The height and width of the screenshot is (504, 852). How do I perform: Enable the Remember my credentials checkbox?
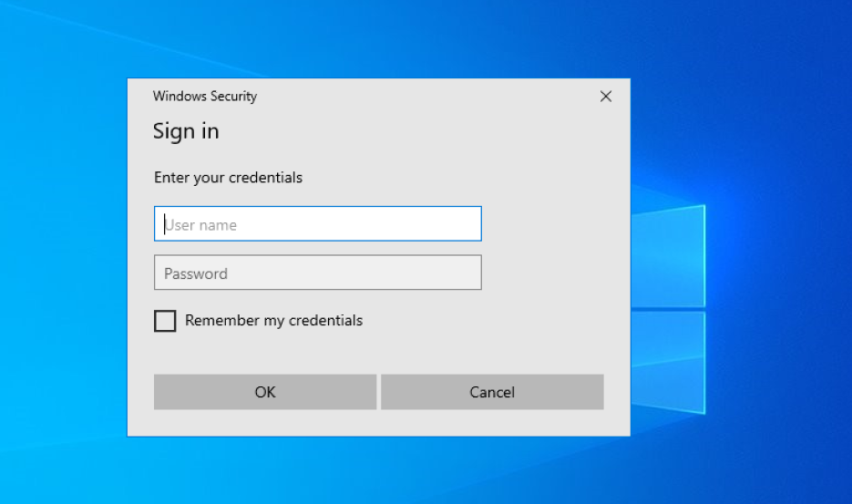(165, 321)
